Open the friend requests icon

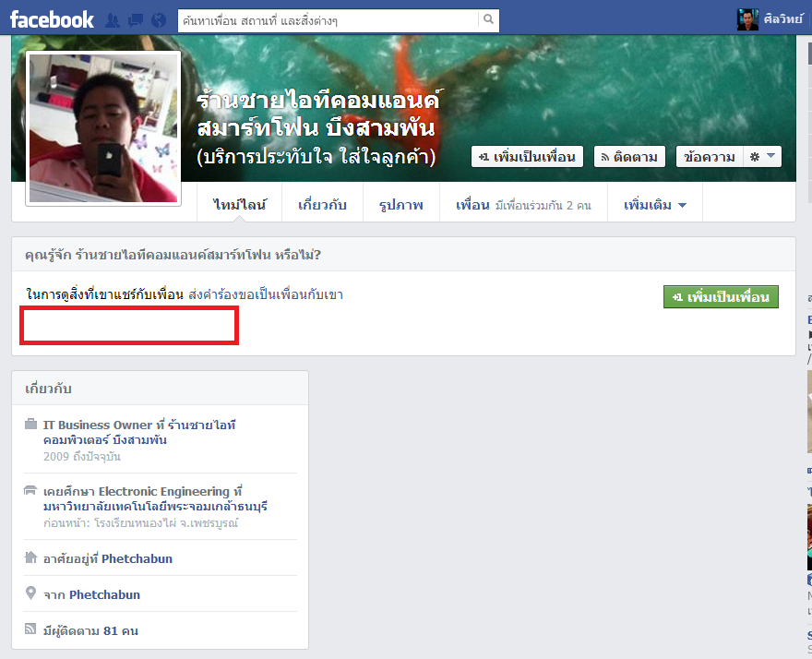click(113, 20)
